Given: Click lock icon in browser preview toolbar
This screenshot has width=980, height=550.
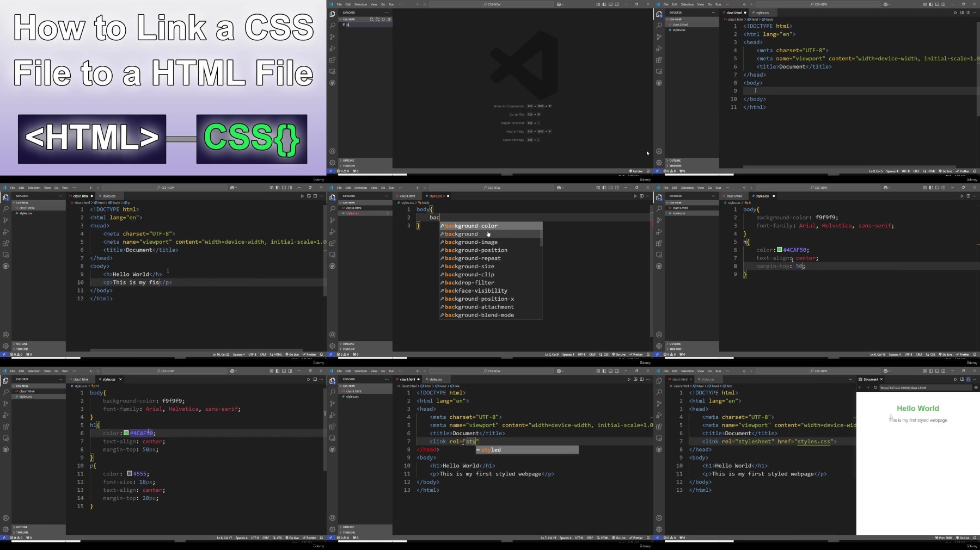Looking at the screenshot, I should [968, 379].
